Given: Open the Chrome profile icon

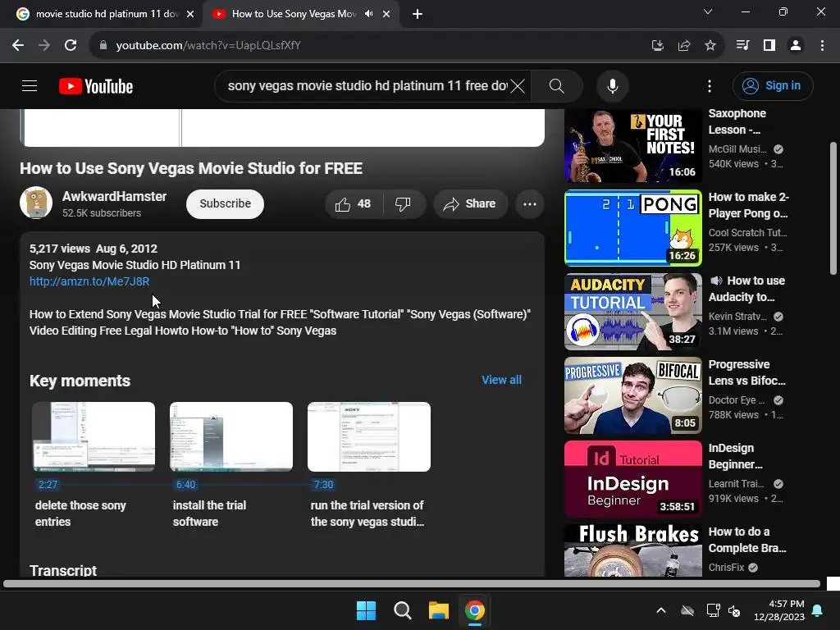Looking at the screenshot, I should coord(796,46).
